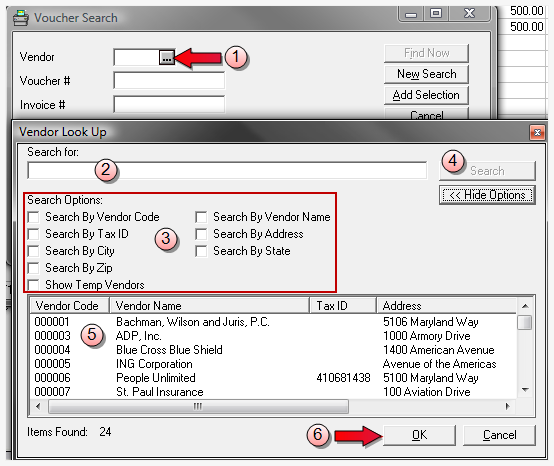Click the vertical scrollbar thumb
The image size is (554, 466).
525,323
